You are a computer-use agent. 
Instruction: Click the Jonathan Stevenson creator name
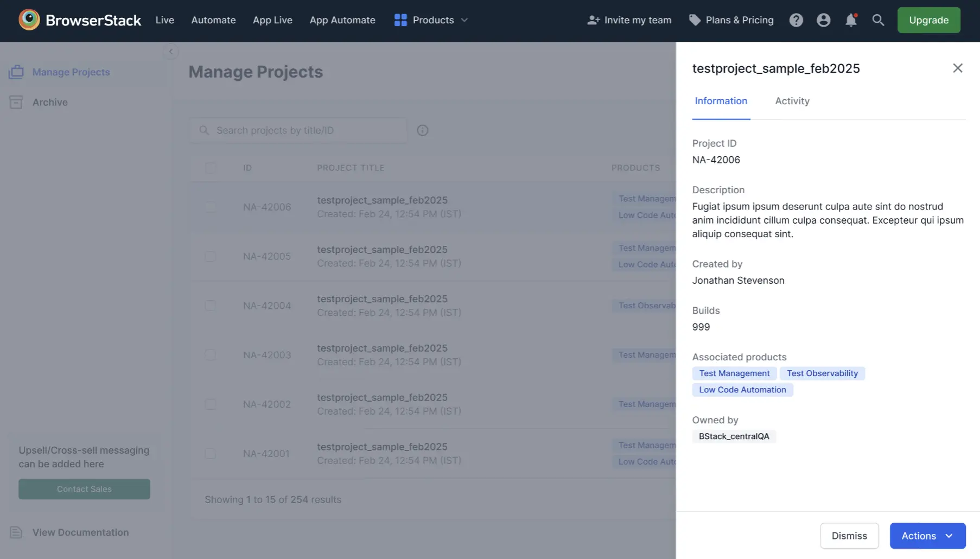pos(738,281)
